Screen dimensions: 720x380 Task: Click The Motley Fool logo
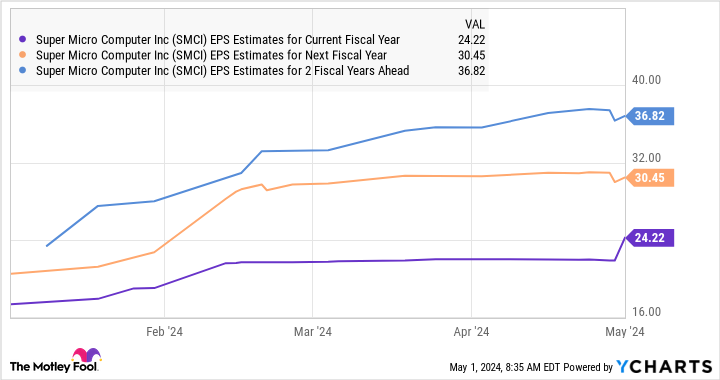coord(55,361)
